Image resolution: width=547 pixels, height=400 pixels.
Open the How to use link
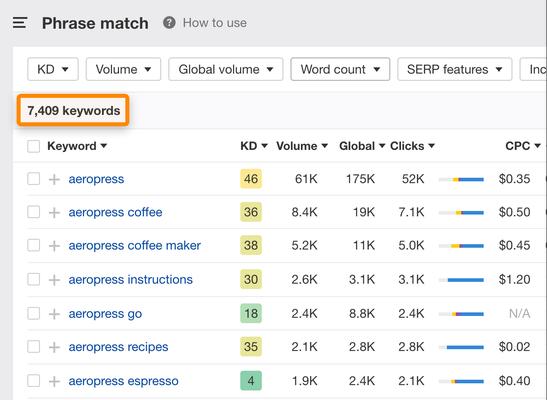215,23
